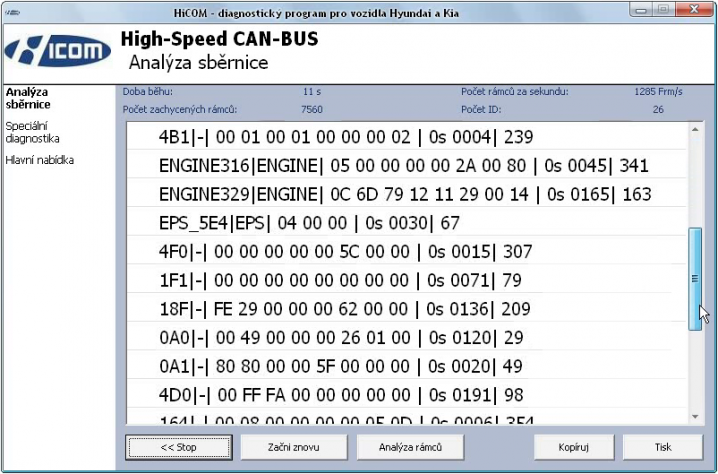Viewport: 718px width, 474px height.
Task: Select the 18F frame row
Action: click(344, 309)
